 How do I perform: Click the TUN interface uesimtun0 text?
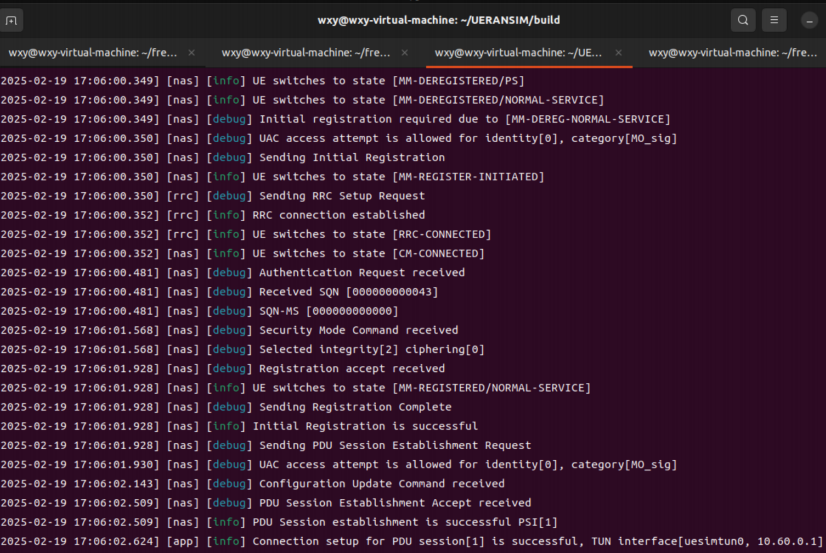pyautogui.click(x=719, y=541)
